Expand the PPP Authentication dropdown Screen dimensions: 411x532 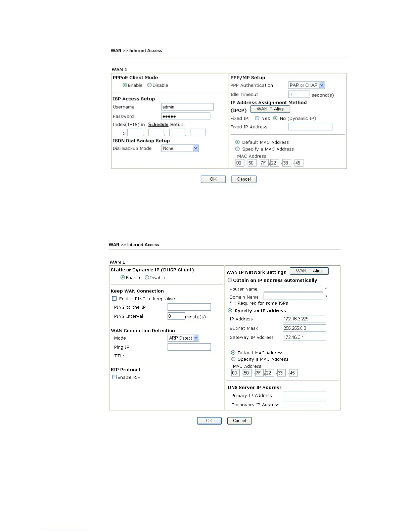click(x=306, y=85)
